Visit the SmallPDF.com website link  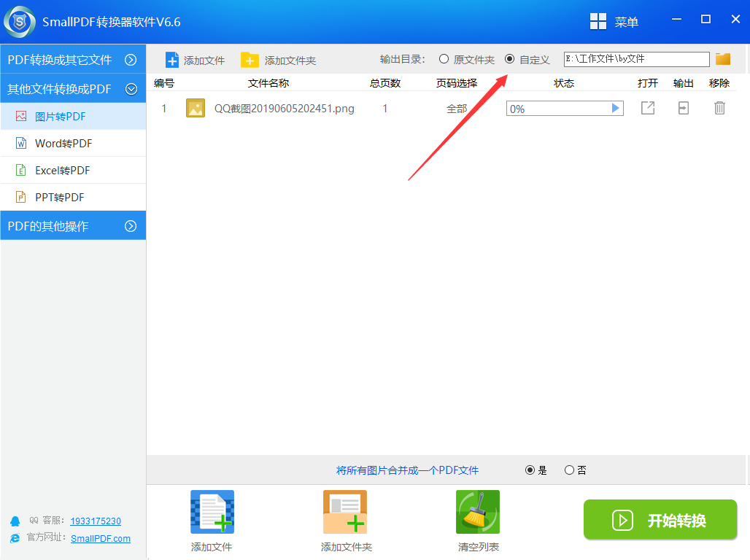coord(101,538)
